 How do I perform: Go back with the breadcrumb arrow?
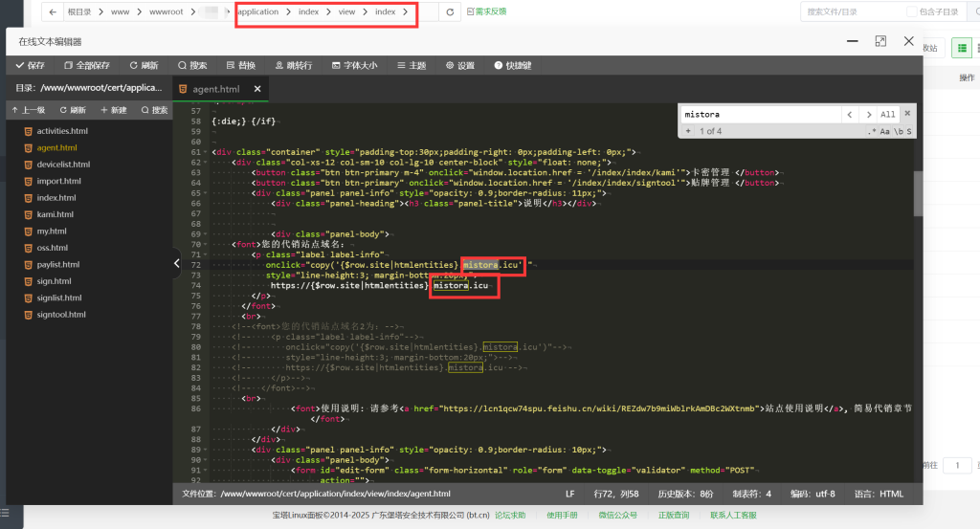(x=53, y=11)
